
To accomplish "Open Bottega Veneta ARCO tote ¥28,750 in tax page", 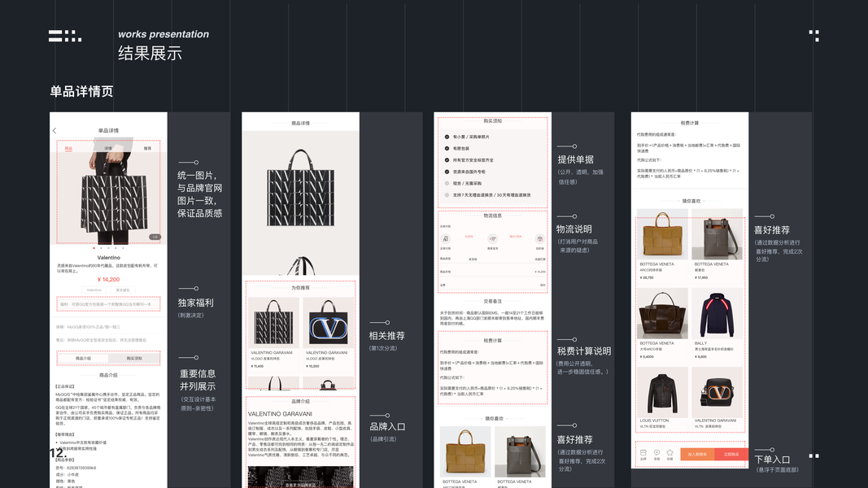I will (662, 244).
